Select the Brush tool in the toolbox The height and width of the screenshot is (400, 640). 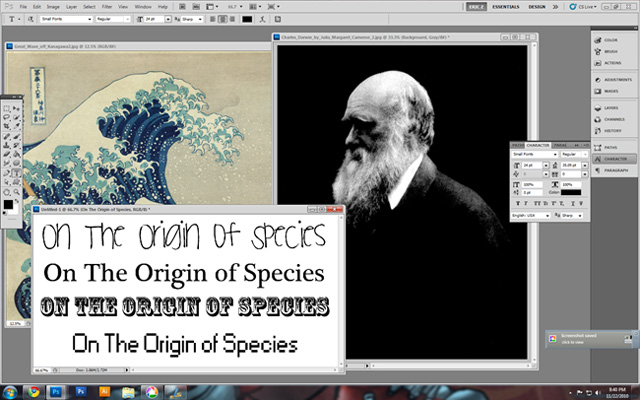pyautogui.click(x=16, y=136)
